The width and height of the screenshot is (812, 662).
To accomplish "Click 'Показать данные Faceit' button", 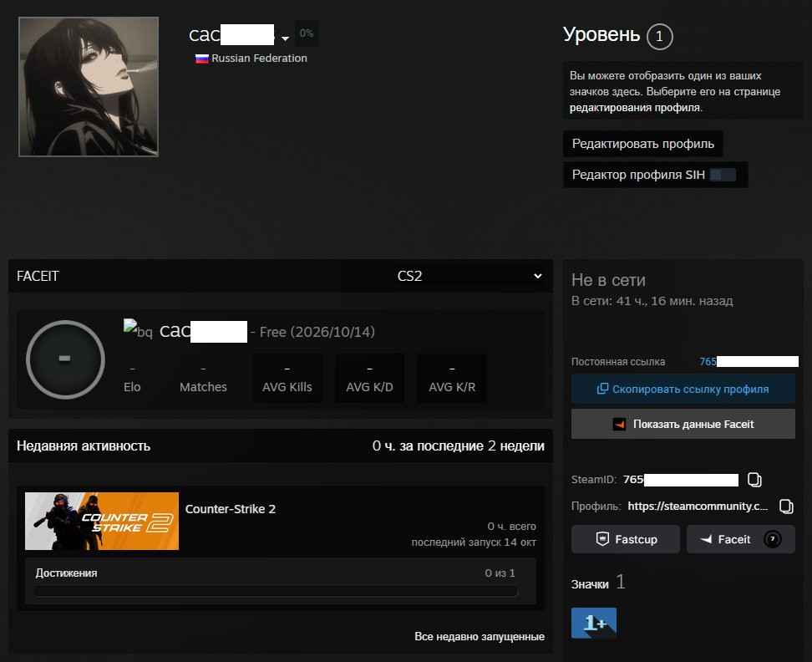I will coord(683,424).
